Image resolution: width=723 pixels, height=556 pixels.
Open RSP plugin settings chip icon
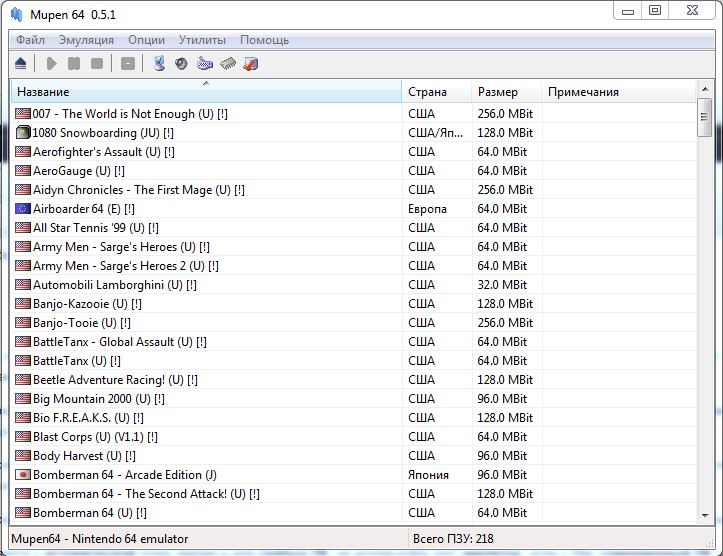(x=228, y=64)
